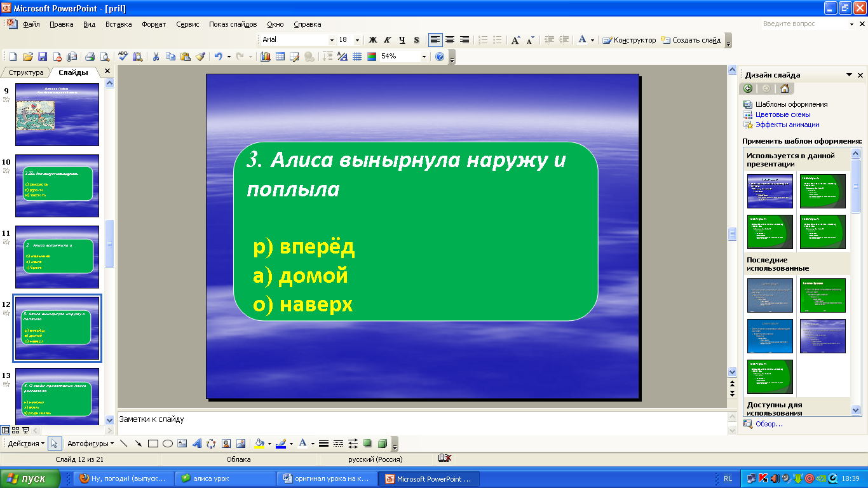Open PowerPoint help question mark
Viewport: 868px width, 488px height.
(x=440, y=57)
